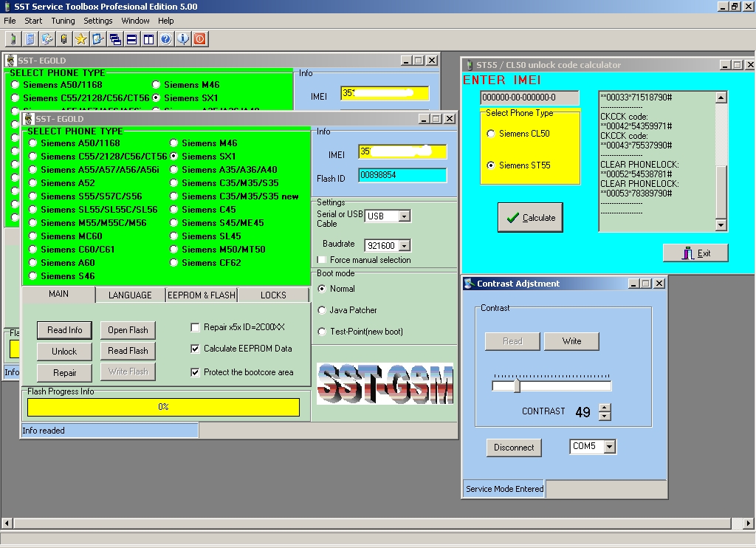Click the tile horizontally toolbar icon
Image resolution: width=756 pixels, height=548 pixels.
(x=131, y=39)
